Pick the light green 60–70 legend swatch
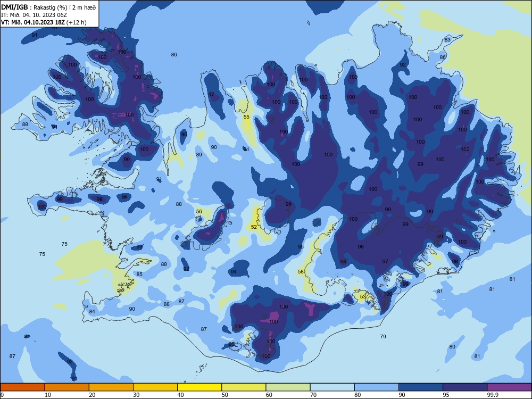Screen dimensions: 532x399 pyautogui.click(x=288, y=387)
